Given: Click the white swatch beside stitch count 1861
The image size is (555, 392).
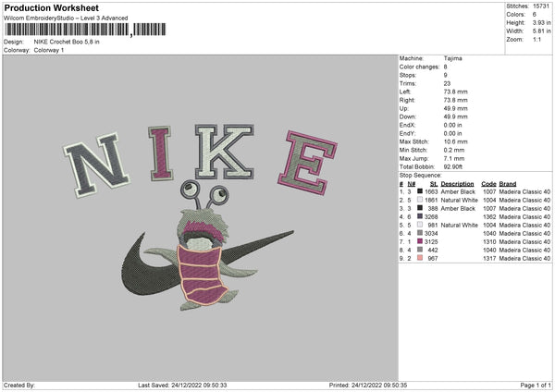Looking at the screenshot, I should coord(420,200).
